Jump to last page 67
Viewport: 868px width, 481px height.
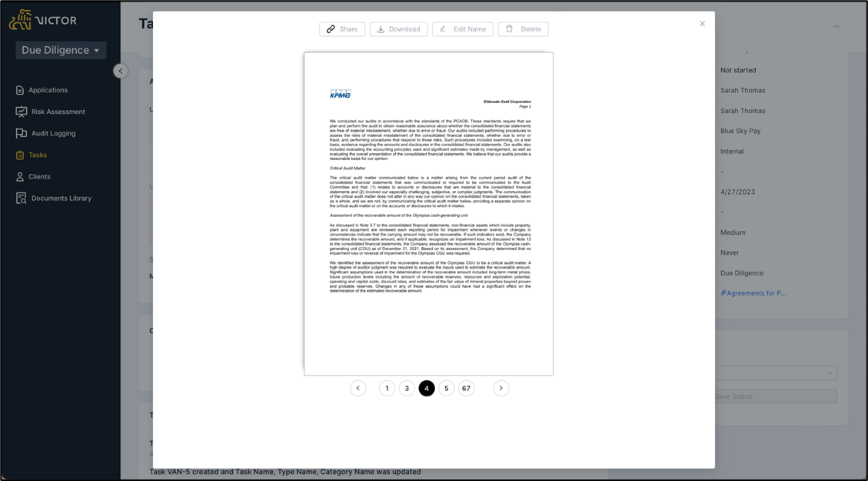467,389
